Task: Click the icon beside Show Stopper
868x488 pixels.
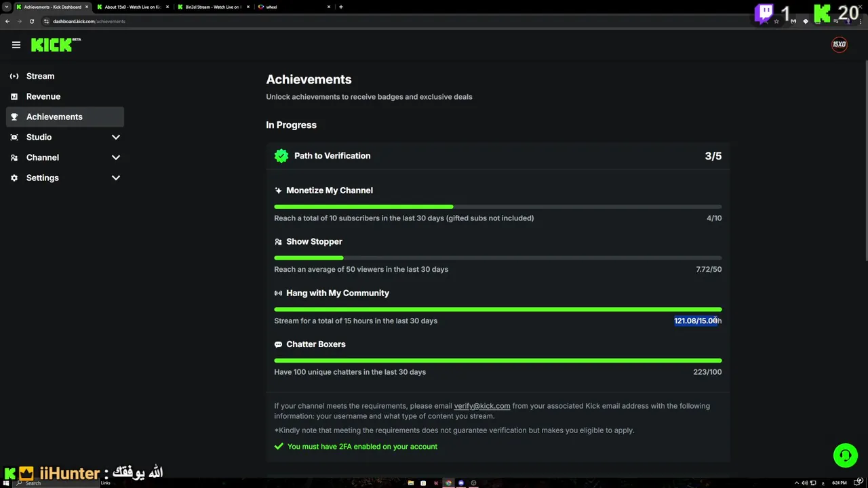Action: 278,242
